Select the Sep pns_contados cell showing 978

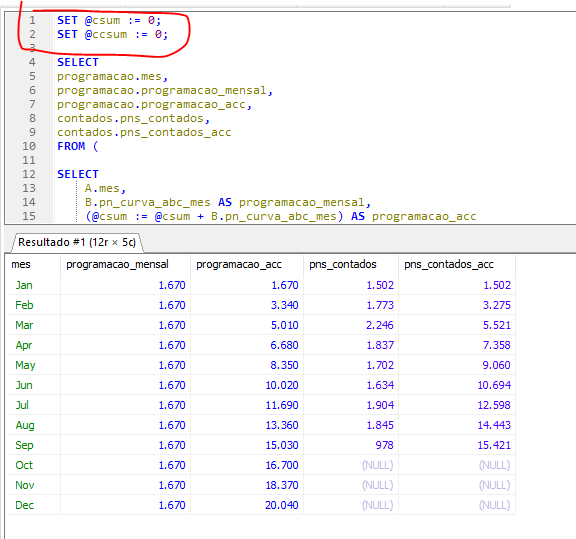[351, 445]
